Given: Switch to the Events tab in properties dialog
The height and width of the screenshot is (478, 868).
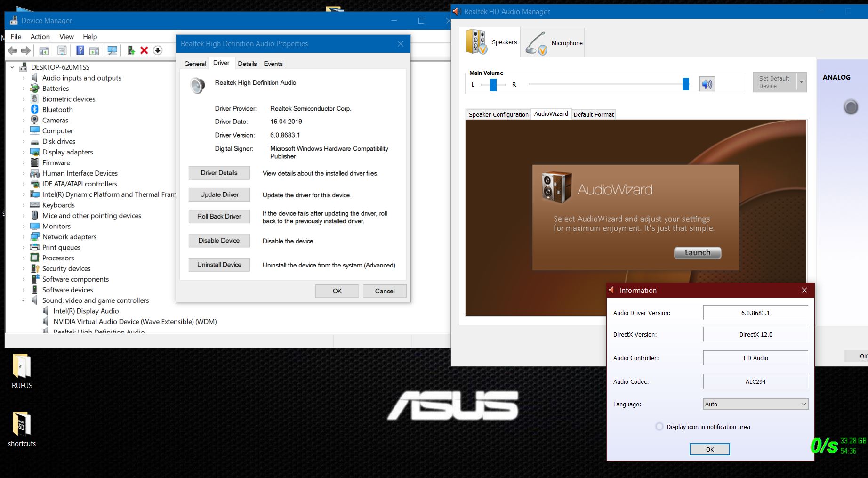Looking at the screenshot, I should pyautogui.click(x=273, y=64).
